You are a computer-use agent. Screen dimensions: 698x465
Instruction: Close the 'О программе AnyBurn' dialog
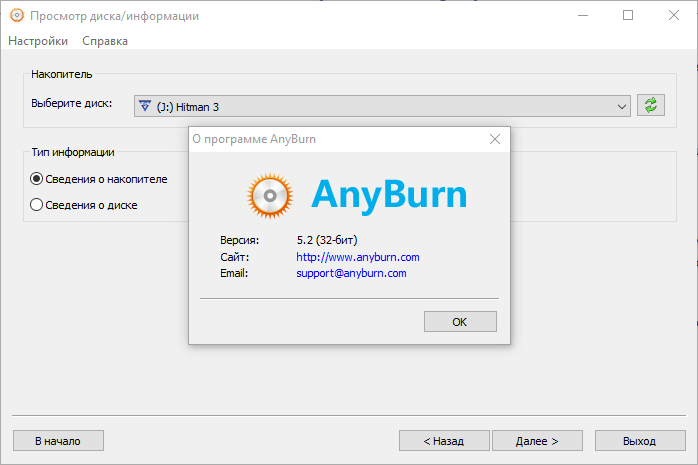coord(495,139)
